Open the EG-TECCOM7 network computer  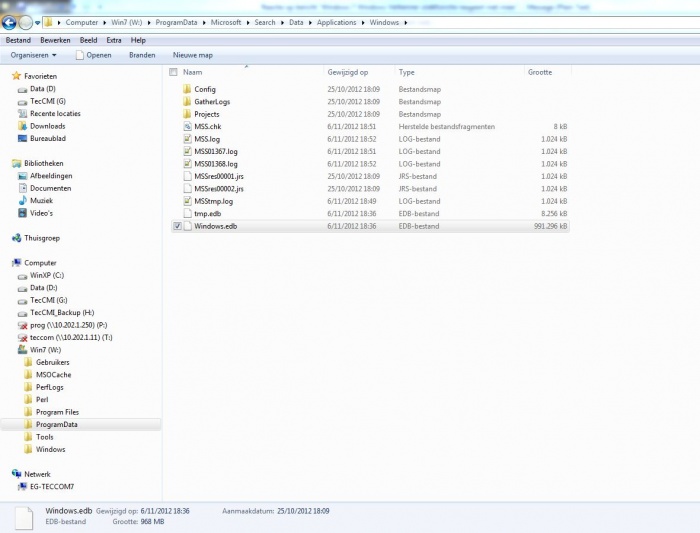pyautogui.click(x=52, y=487)
